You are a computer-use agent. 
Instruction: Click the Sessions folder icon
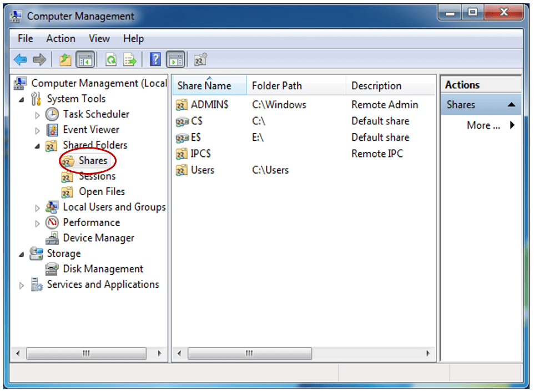[x=67, y=177]
